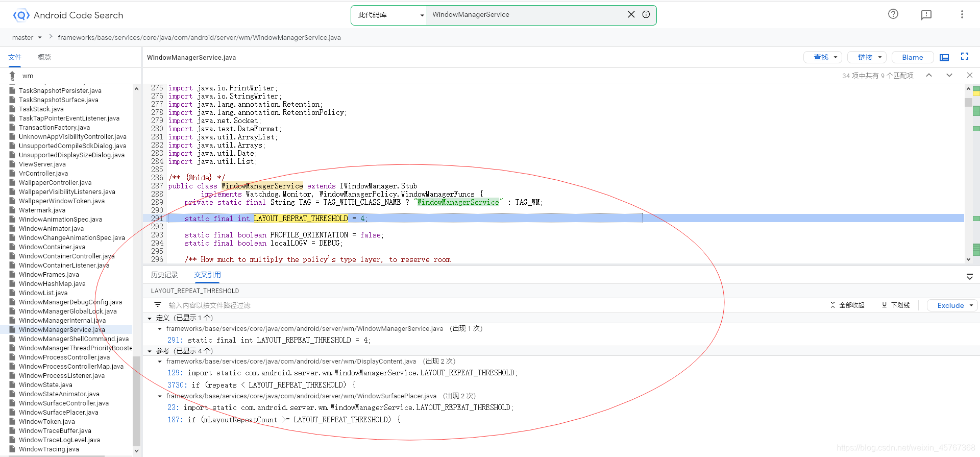Collapse the WindowSurfacePlacer.java reference group
The width and height of the screenshot is (980, 457).
(160, 396)
